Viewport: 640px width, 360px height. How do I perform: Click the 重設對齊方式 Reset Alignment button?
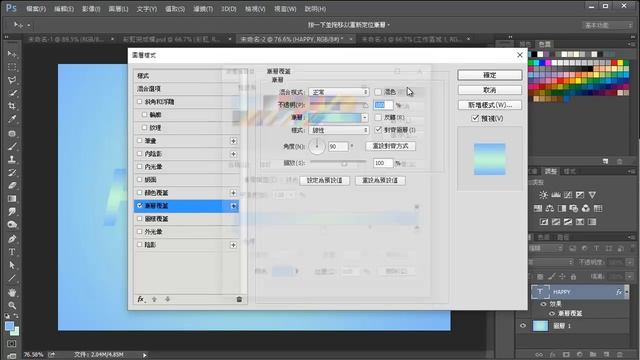391,146
